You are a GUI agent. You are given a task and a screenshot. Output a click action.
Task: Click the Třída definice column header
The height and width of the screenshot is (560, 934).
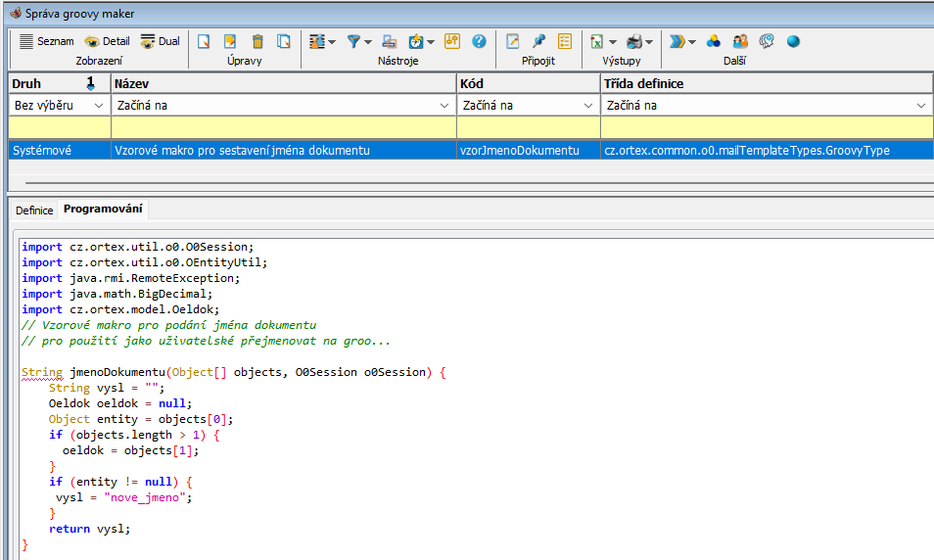pyautogui.click(x=766, y=84)
